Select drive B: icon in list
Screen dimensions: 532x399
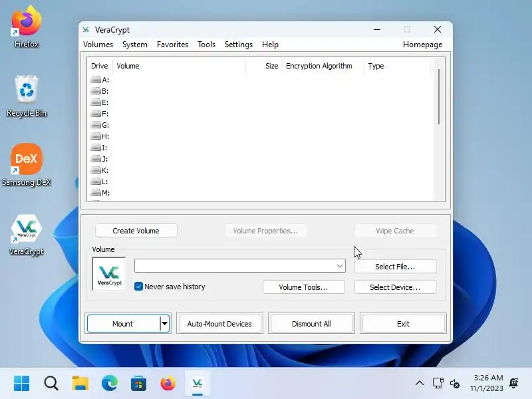pos(96,91)
